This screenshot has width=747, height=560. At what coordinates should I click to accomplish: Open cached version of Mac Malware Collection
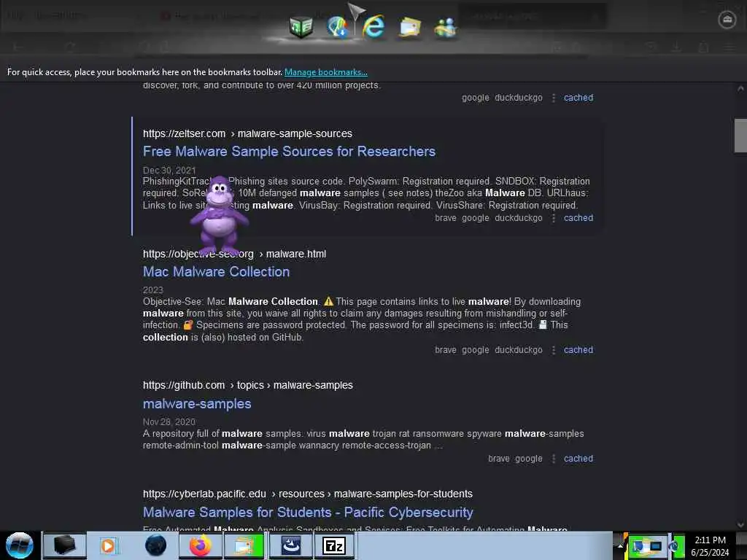tap(578, 350)
